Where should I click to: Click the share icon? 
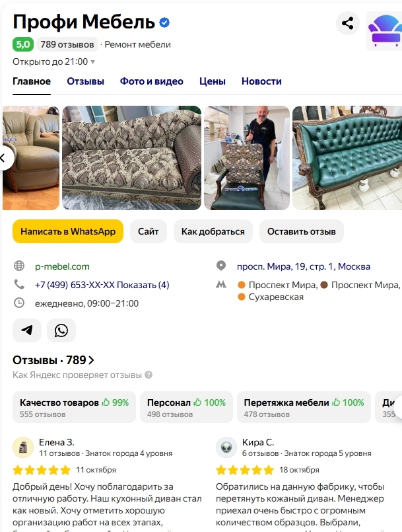(347, 23)
